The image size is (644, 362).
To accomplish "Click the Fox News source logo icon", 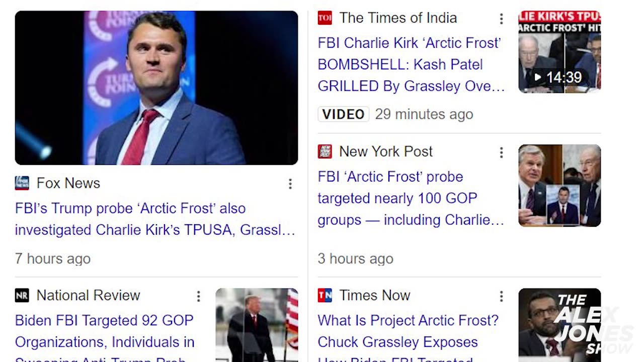I will tap(22, 184).
